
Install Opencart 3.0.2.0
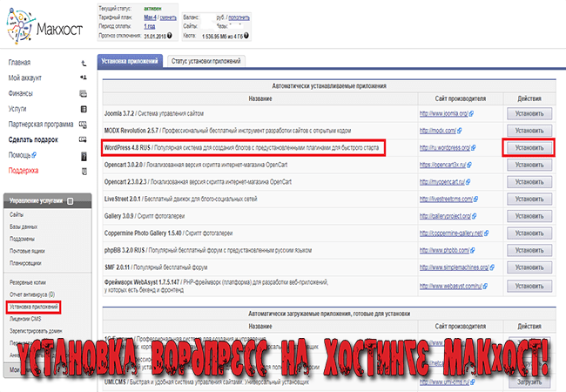click(x=529, y=165)
